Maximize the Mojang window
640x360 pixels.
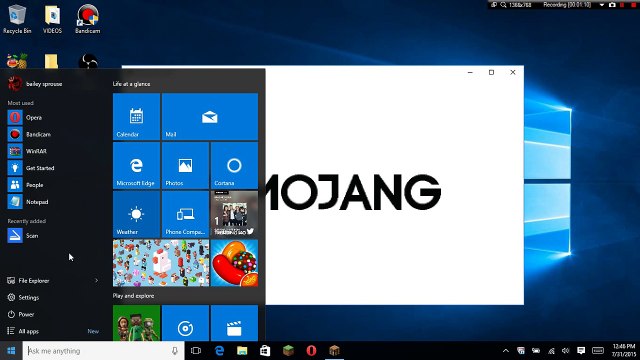click(x=491, y=72)
